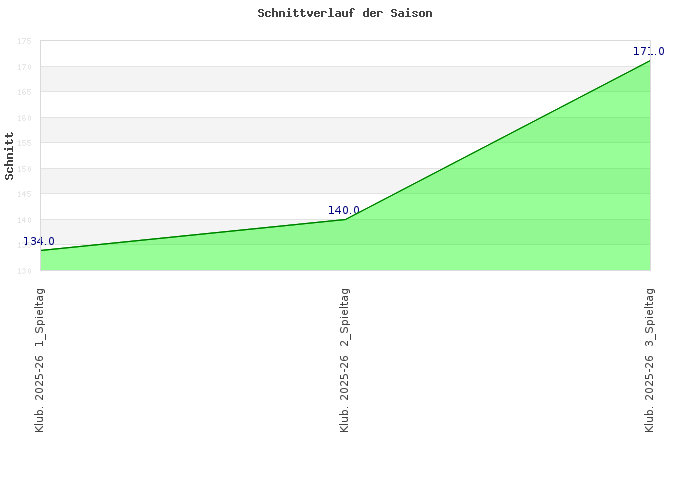Click the line vertex at 2_Spieltag

pyautogui.click(x=345, y=219)
